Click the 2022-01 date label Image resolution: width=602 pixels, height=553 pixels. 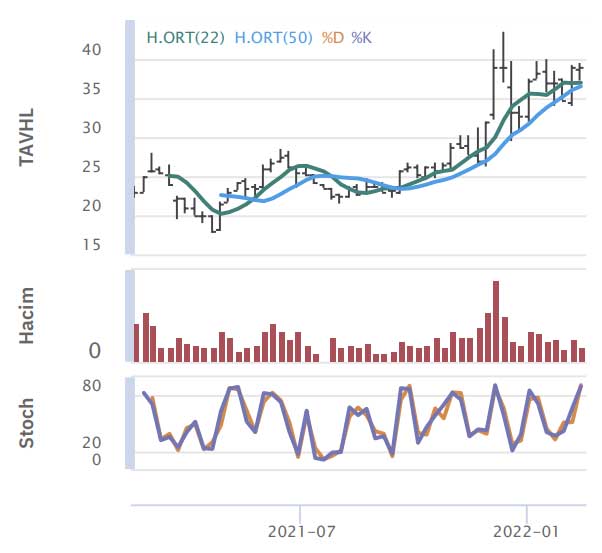click(x=526, y=532)
